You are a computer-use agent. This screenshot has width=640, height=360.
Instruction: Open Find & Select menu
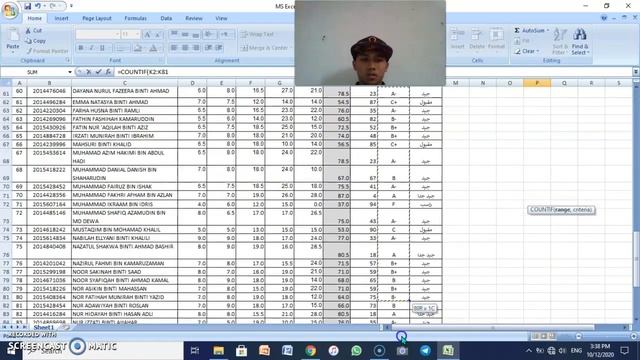tap(580, 41)
